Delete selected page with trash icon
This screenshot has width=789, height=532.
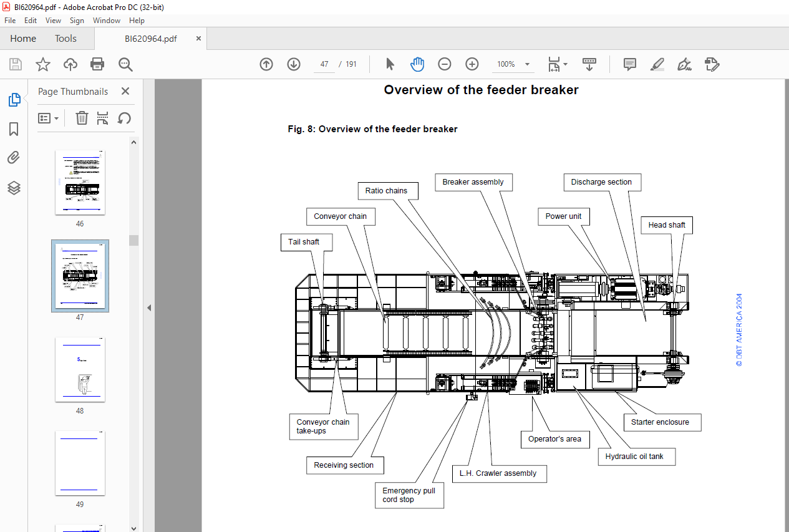point(82,118)
